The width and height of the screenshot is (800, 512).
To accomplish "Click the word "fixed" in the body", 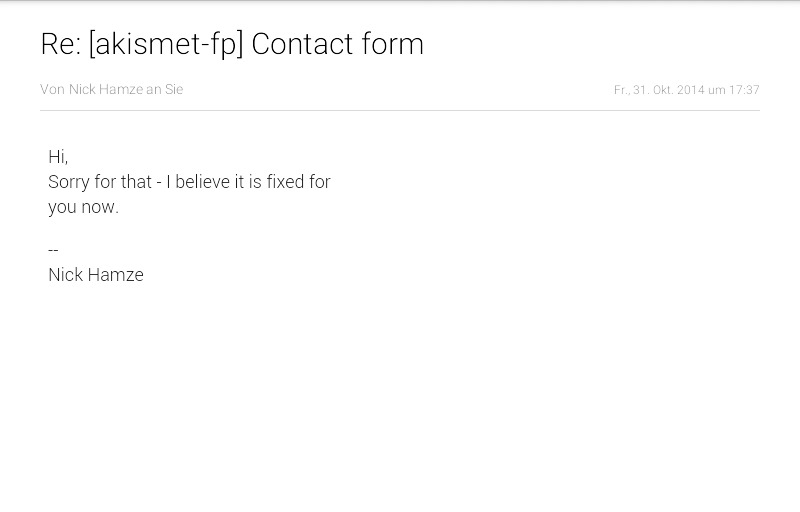I will click(285, 182).
